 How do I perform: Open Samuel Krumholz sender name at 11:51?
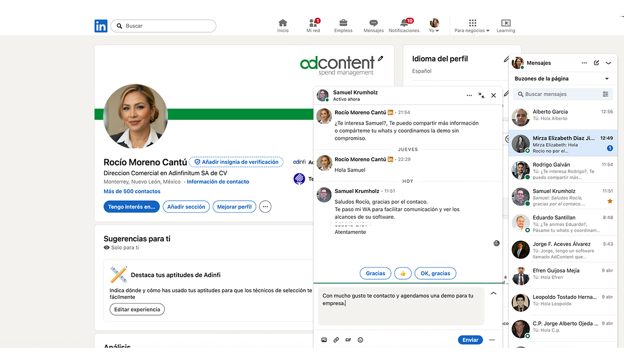[357, 191]
